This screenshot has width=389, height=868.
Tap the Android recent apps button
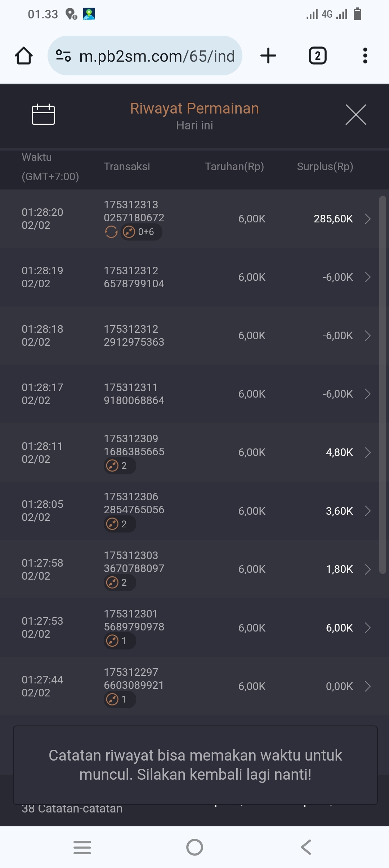(82, 847)
